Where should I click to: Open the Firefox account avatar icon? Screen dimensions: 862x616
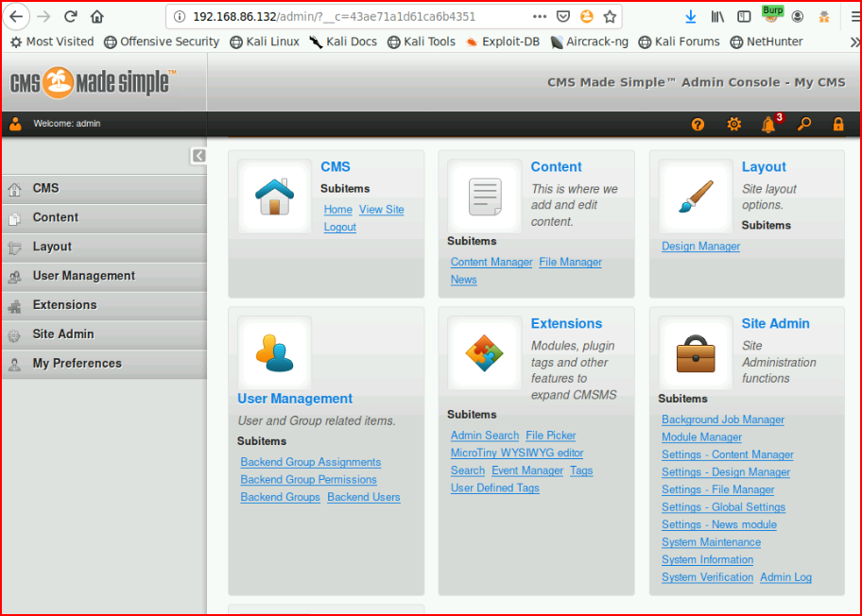click(x=797, y=16)
